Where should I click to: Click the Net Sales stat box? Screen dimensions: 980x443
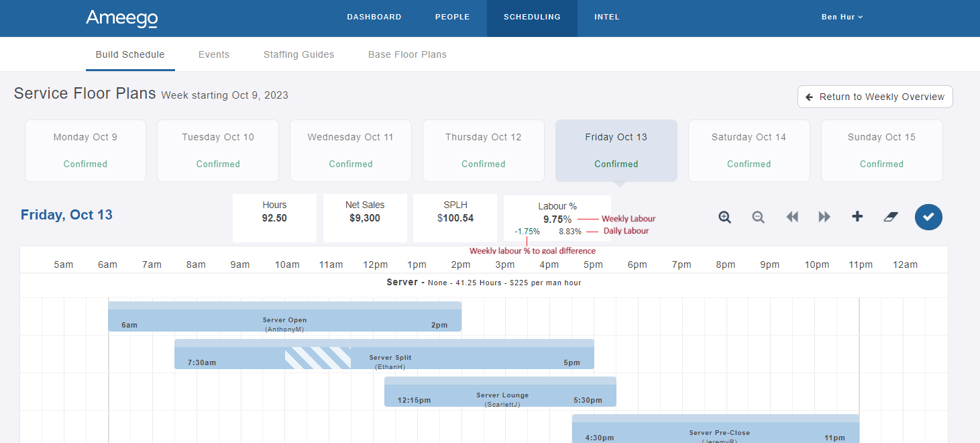click(365, 217)
